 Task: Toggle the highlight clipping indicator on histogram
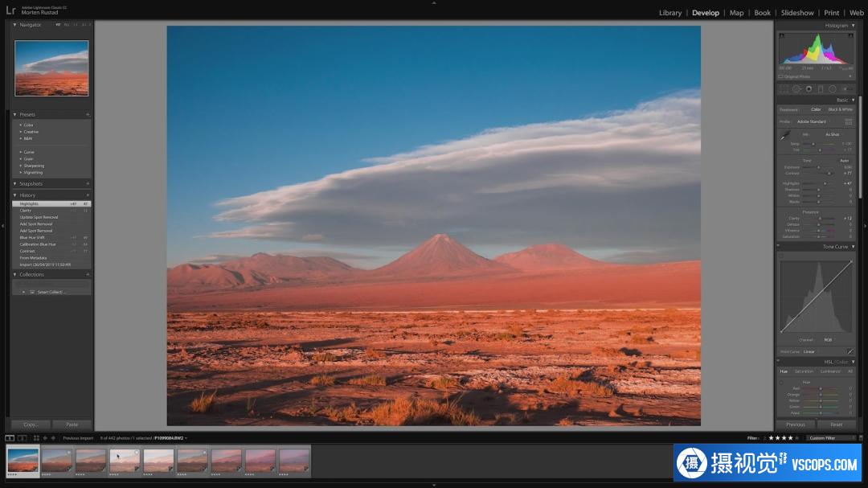pyautogui.click(x=851, y=36)
